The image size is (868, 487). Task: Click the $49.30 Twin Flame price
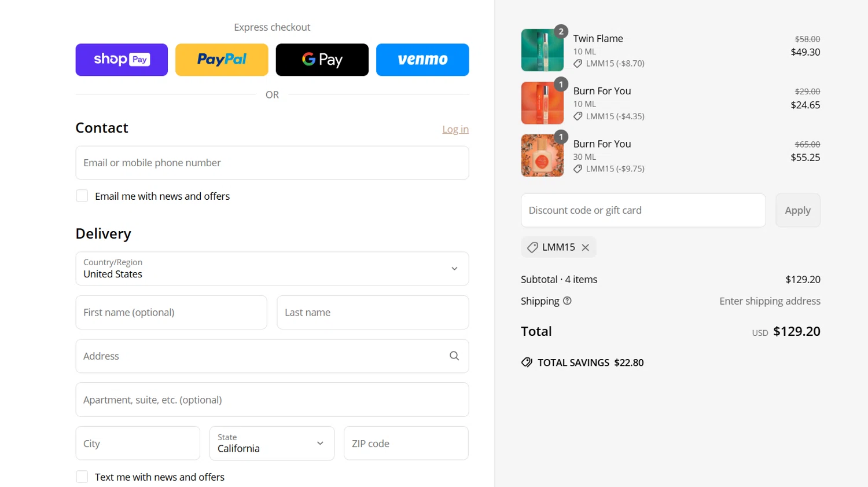(806, 52)
